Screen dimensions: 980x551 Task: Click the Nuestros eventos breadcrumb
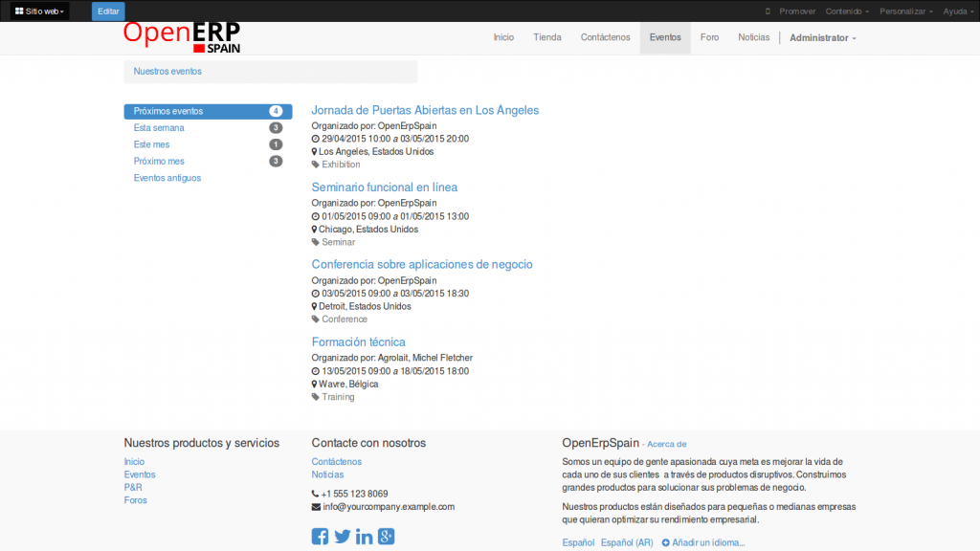167,71
